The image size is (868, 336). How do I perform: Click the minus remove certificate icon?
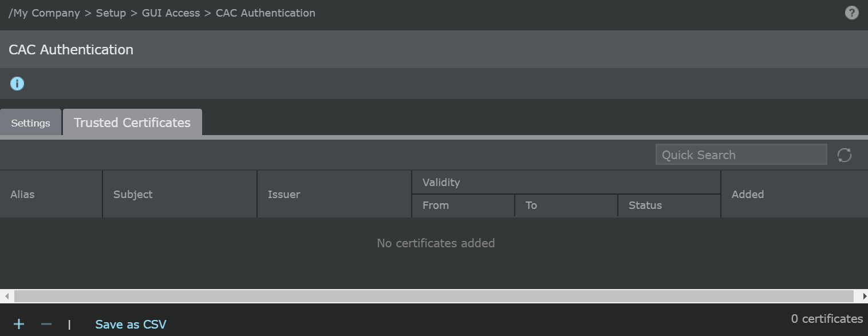[46, 324]
